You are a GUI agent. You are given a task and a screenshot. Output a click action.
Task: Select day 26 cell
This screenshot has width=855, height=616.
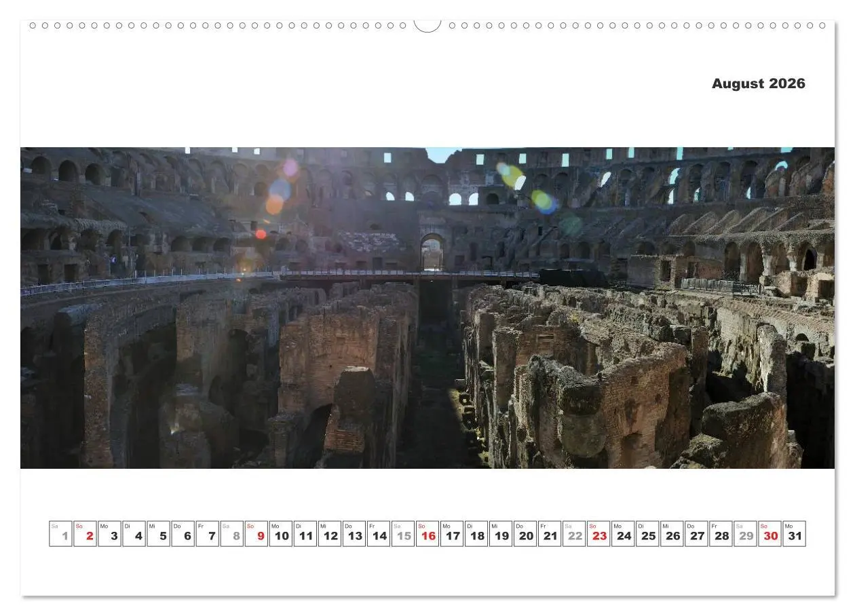click(671, 533)
